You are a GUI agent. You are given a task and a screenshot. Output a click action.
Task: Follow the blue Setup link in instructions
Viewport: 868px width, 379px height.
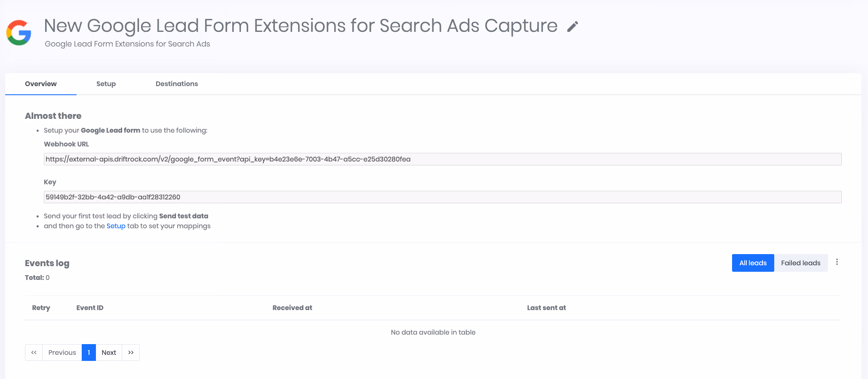116,226
